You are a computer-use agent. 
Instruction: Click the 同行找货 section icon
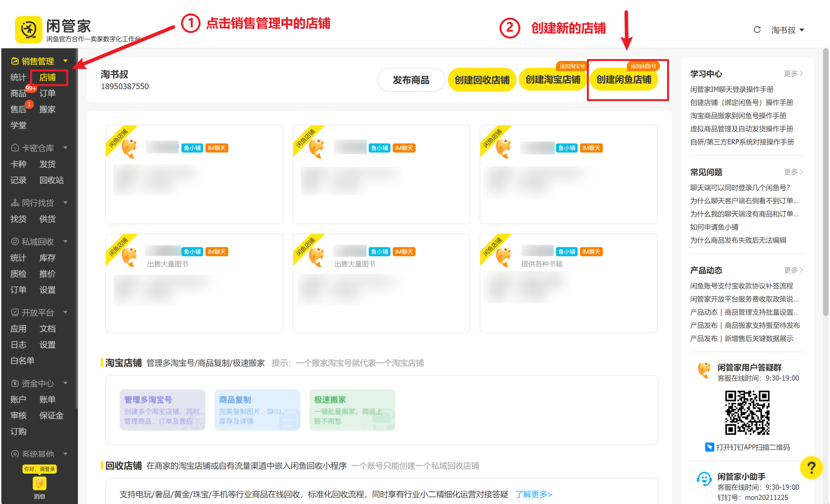[x=15, y=203]
